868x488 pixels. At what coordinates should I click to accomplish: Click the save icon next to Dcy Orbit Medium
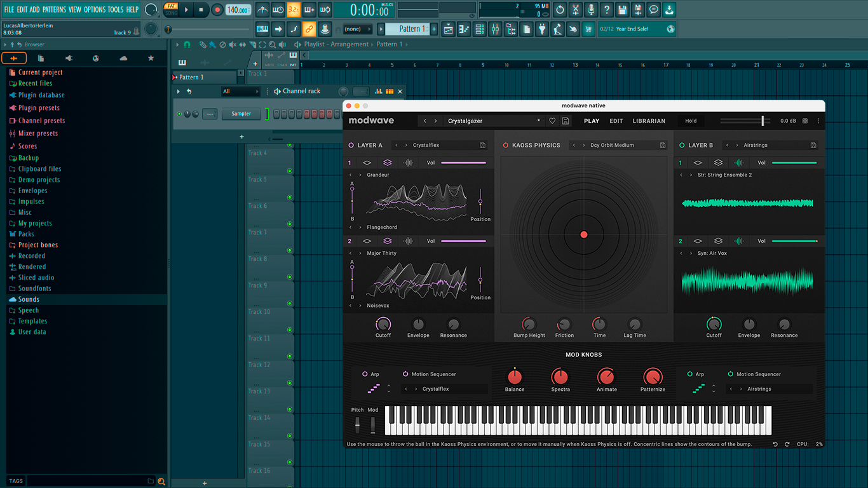tap(663, 146)
